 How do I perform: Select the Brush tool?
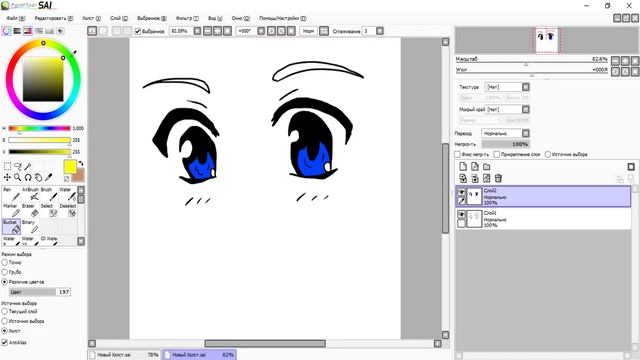(49, 194)
